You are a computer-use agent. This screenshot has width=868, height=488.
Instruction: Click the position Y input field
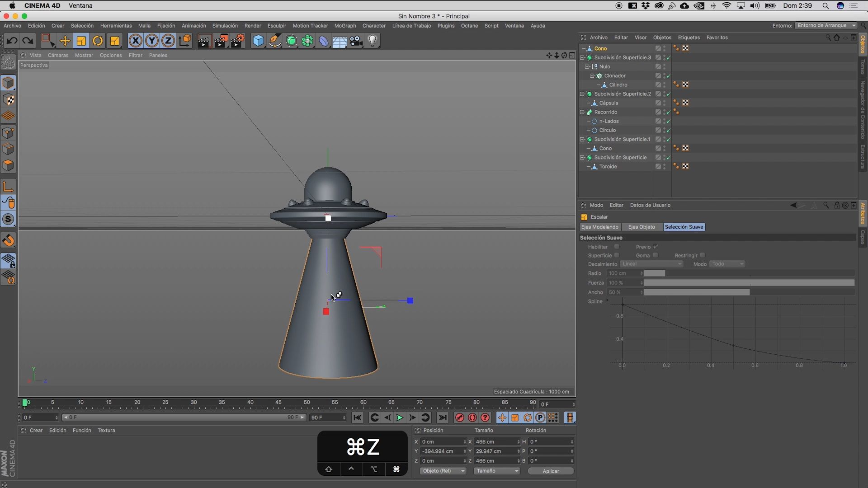pyautogui.click(x=443, y=451)
